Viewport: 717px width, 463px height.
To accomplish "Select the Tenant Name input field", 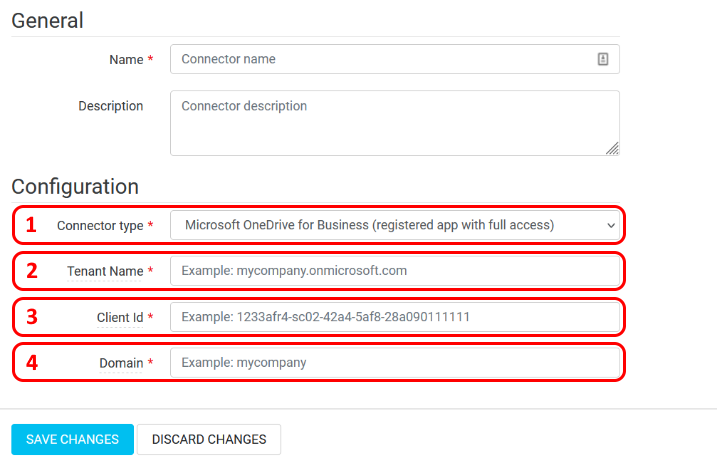I will tap(395, 270).
